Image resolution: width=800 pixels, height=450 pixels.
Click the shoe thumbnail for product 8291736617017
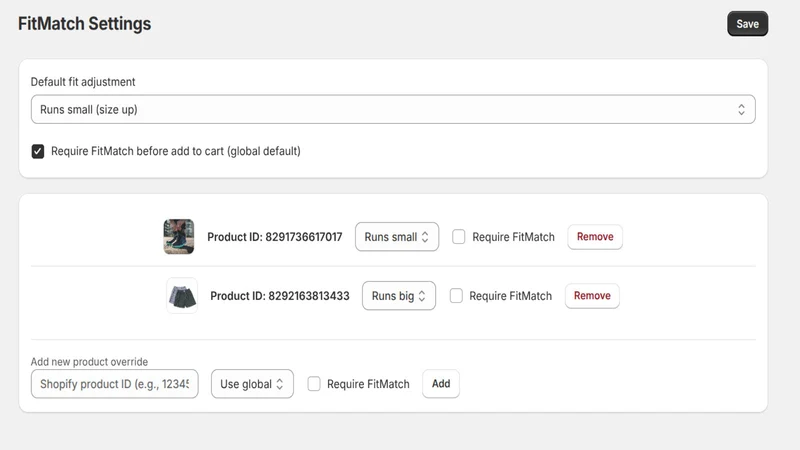click(x=179, y=237)
